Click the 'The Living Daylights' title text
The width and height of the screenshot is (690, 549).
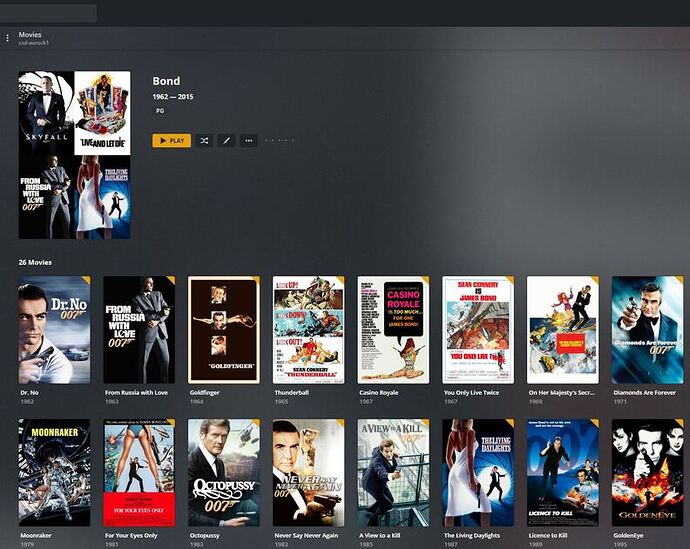[472, 535]
